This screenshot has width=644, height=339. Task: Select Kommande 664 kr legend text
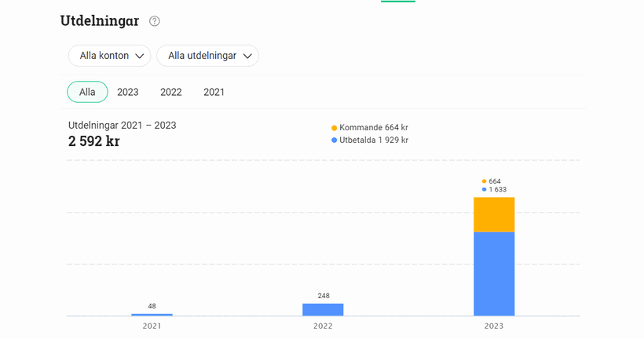[x=373, y=128]
